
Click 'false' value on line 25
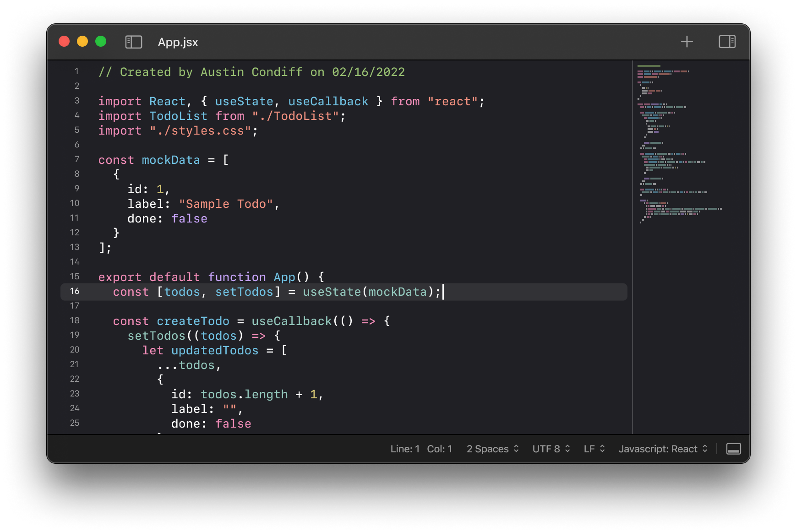[233, 423]
